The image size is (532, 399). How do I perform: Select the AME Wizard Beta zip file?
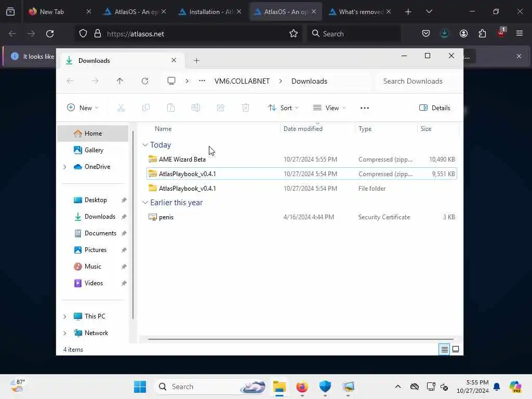point(302,159)
